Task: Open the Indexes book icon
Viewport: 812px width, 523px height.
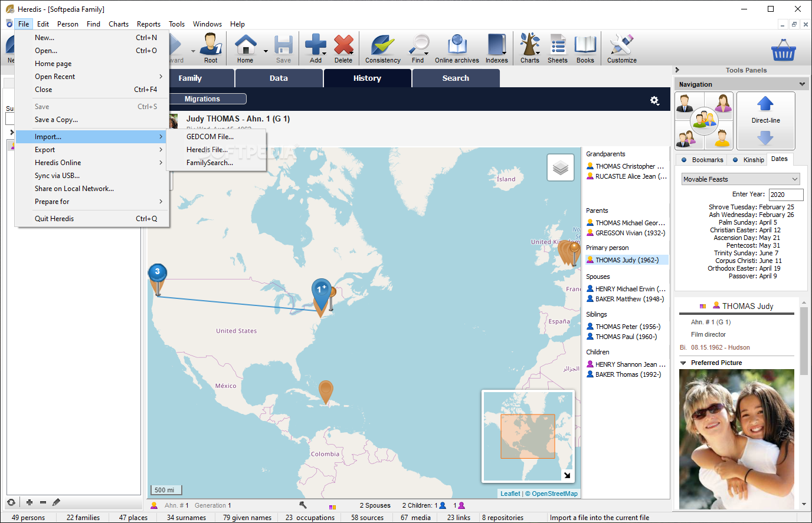Action: (x=497, y=48)
